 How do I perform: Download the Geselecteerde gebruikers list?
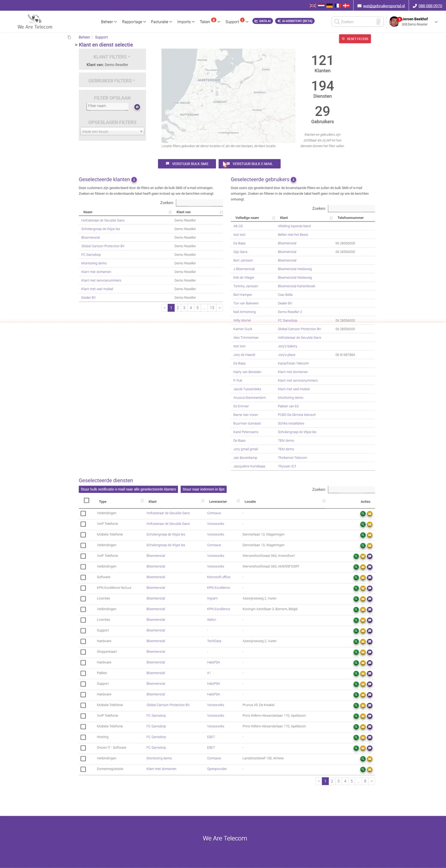click(x=293, y=180)
